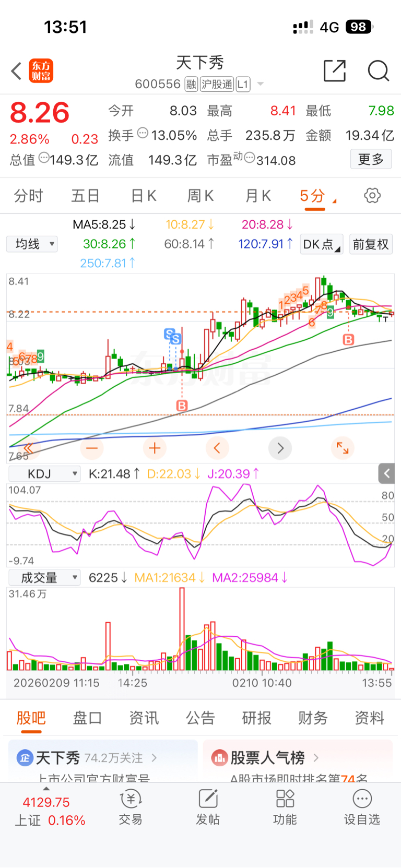Tap the 换手 info icon
The width and height of the screenshot is (401, 868).
pos(143,134)
